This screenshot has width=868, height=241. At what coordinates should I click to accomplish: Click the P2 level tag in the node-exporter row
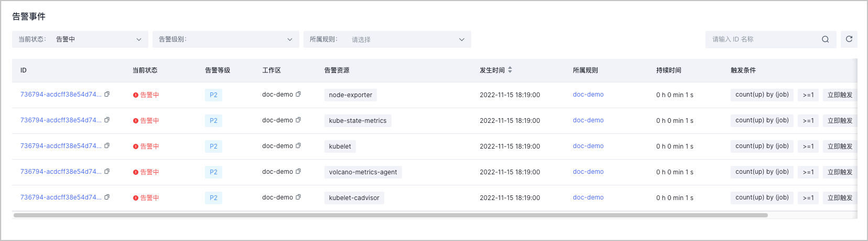click(213, 95)
